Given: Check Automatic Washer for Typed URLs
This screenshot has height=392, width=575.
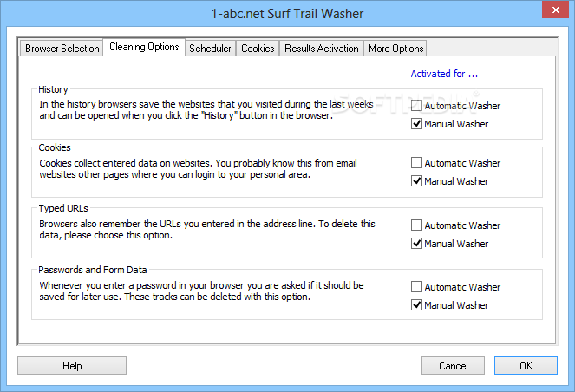Looking at the screenshot, I should (x=455, y=225).
